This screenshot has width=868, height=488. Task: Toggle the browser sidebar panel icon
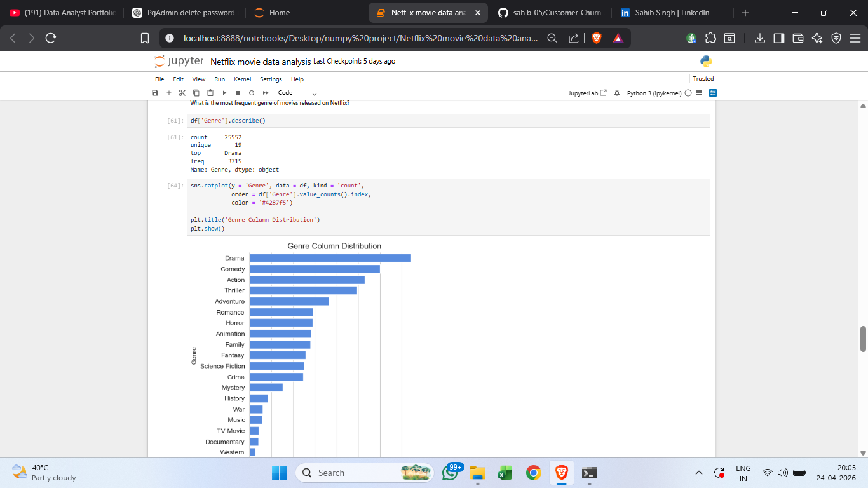(779, 38)
